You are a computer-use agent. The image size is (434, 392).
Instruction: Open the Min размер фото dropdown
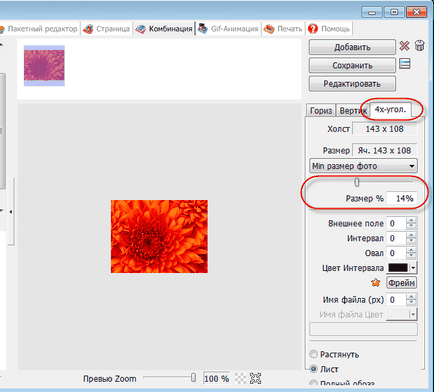(x=363, y=166)
